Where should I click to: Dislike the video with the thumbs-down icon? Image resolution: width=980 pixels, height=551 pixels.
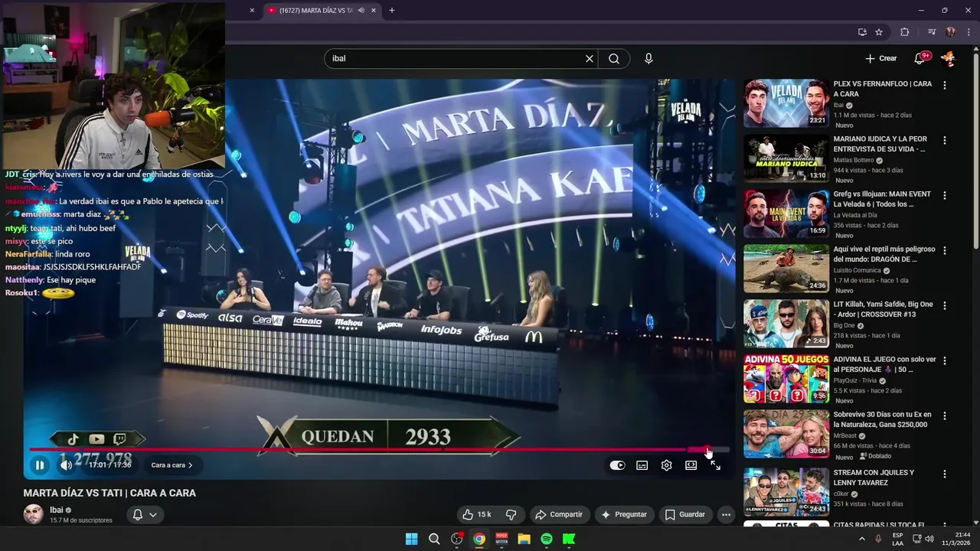coord(511,514)
